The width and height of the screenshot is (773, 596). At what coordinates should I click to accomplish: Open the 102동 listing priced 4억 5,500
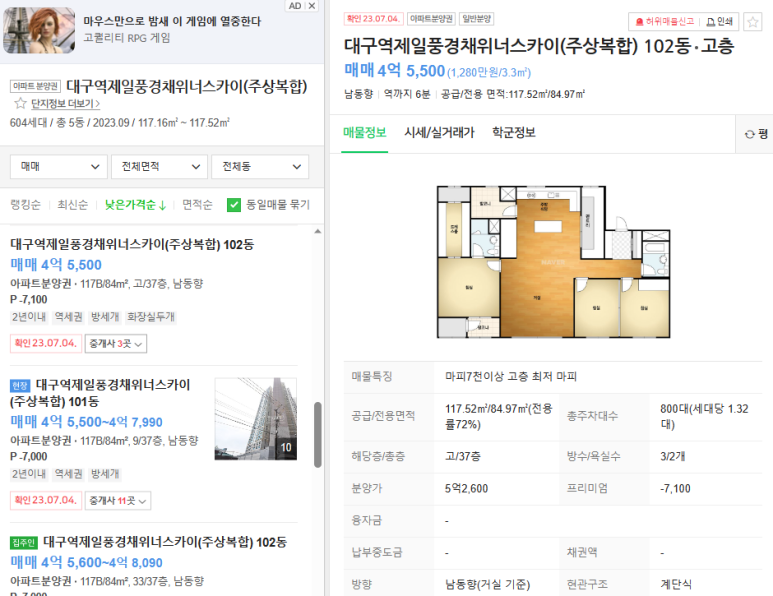click(x=132, y=244)
